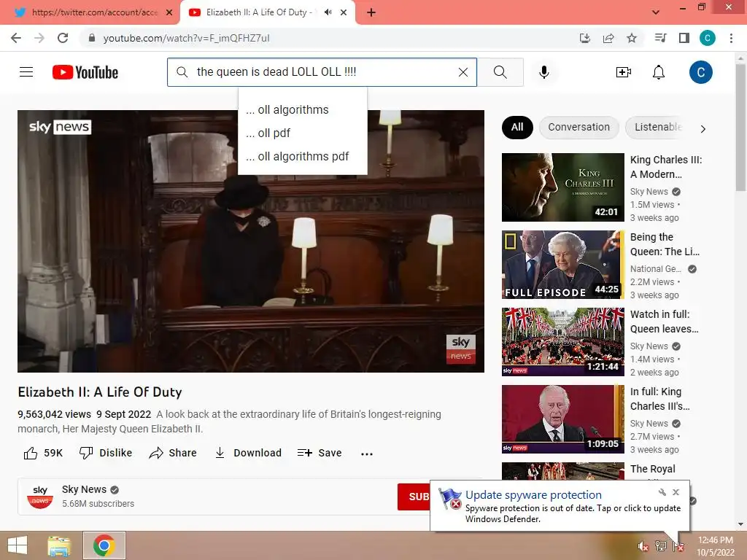
Task: Open the YouTube account avatar menu
Action: tap(701, 72)
